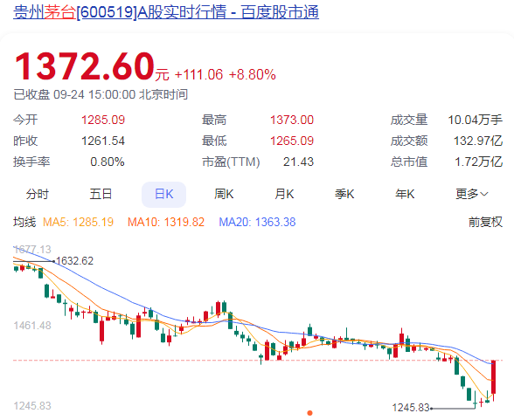Click the MA20: 1363.38 indicator
Image resolution: width=514 pixels, height=420 pixels.
257,222
